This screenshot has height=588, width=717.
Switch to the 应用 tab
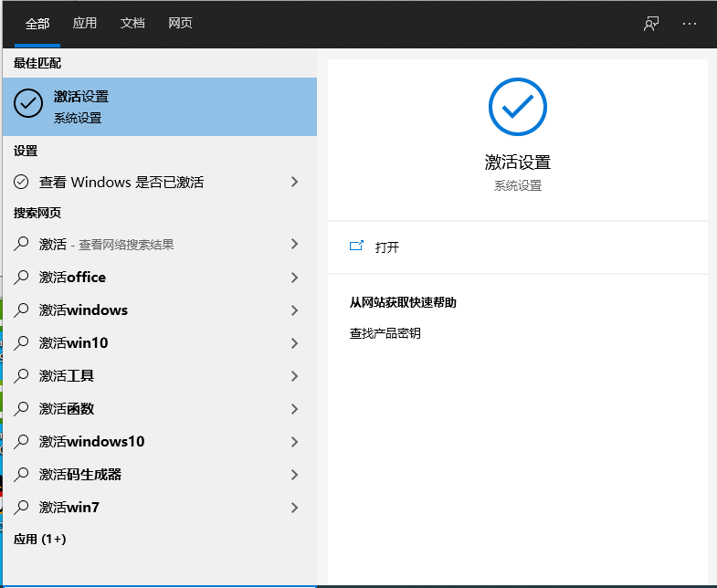tap(85, 24)
